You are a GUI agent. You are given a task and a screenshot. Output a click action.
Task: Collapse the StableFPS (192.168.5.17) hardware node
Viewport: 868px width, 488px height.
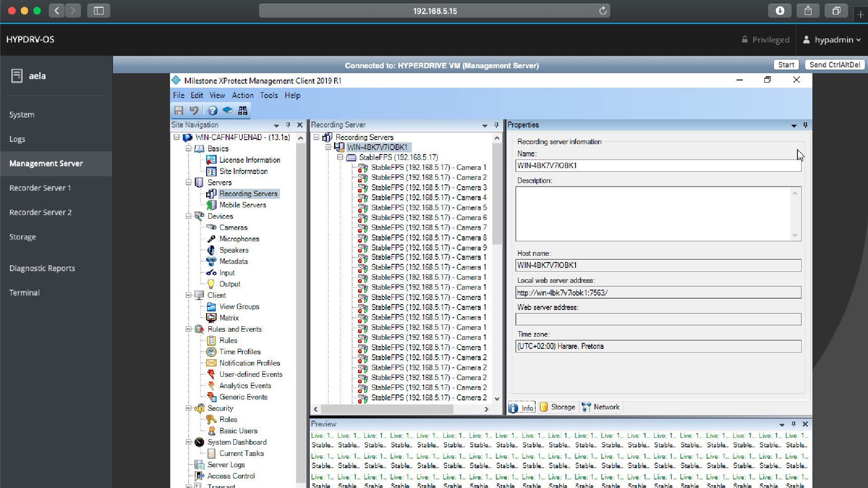(340, 157)
